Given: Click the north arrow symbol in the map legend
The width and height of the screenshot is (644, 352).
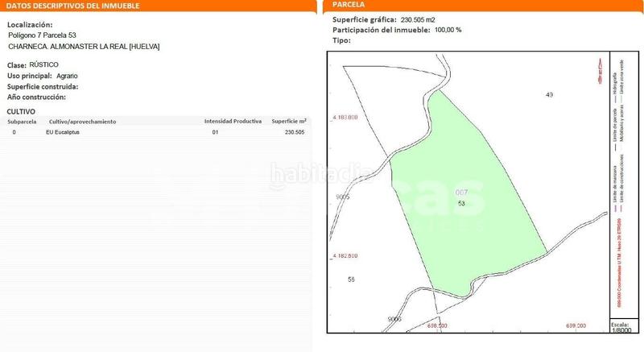Looking at the screenshot, I should [x=600, y=72].
